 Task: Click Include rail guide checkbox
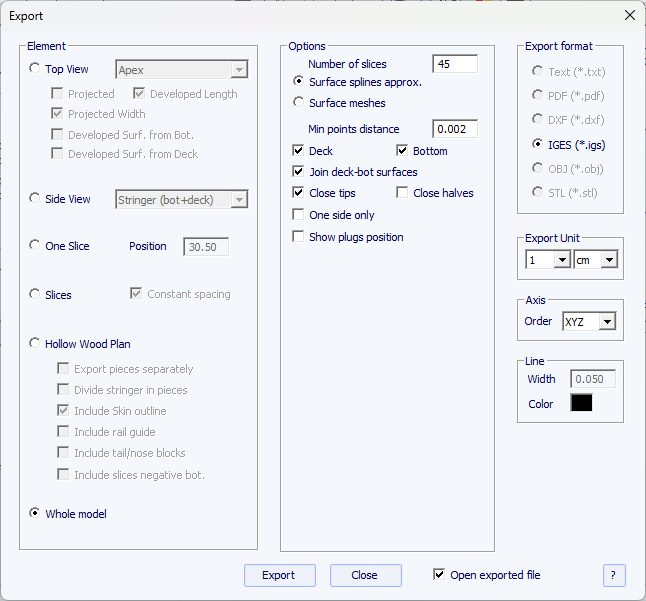click(63, 431)
